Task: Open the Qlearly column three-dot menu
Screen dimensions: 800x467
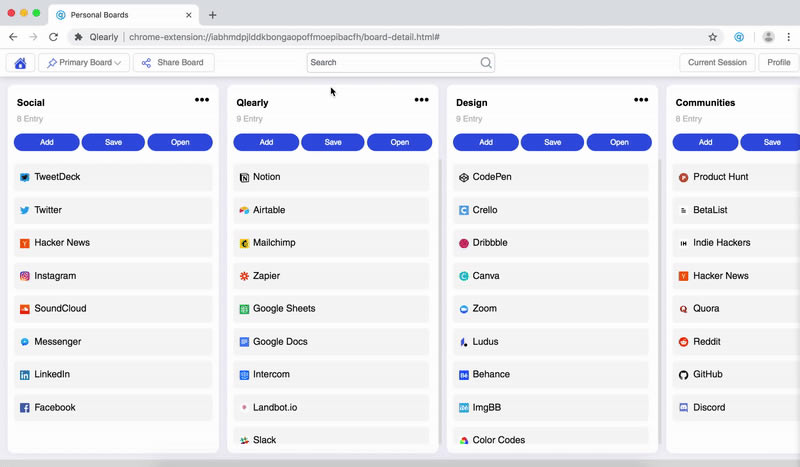Action: coord(421,100)
